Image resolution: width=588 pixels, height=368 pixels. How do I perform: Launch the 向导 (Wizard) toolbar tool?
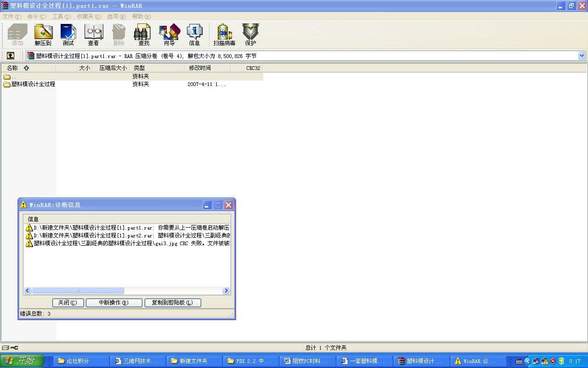coord(169,35)
